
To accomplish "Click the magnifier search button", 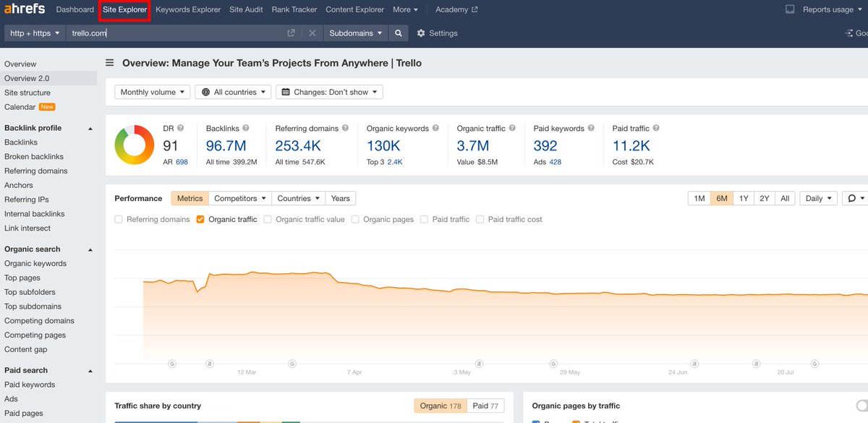I will pyautogui.click(x=398, y=33).
